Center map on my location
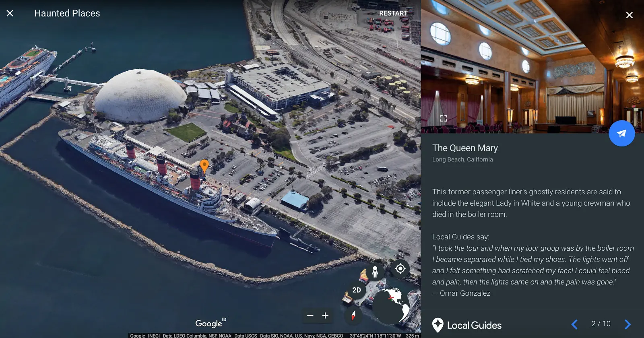The width and height of the screenshot is (644, 338). tap(400, 268)
